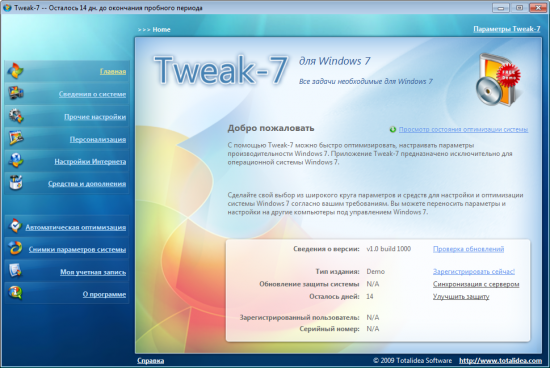Click the Серийный номер label
This screenshot has width=550, height=368.
tap(329, 329)
